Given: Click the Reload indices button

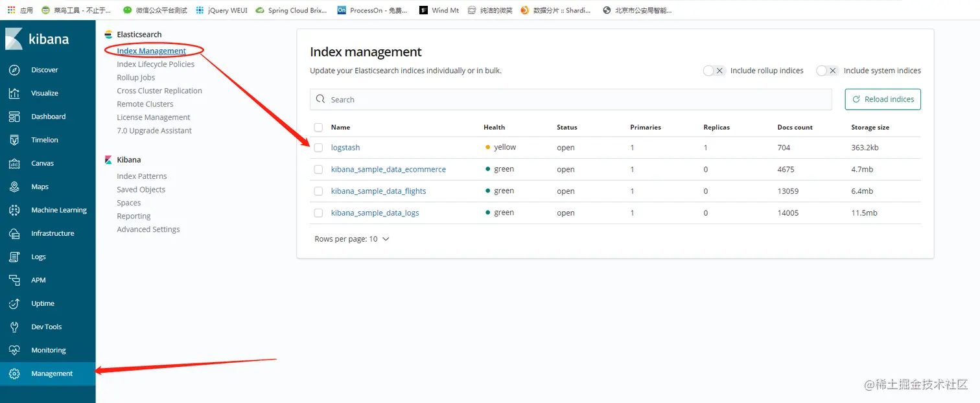Looking at the screenshot, I should [883, 99].
